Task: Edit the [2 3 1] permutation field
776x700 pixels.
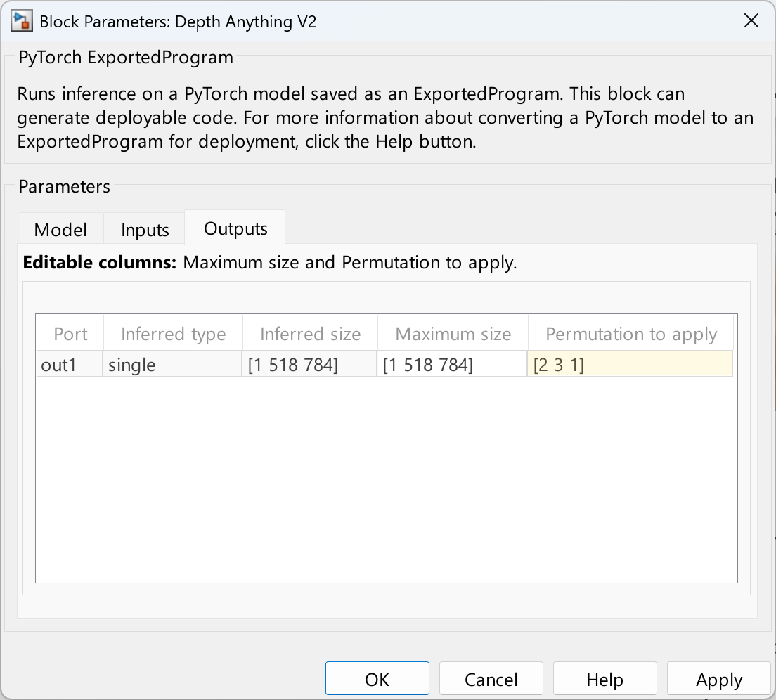Action: pos(630,365)
